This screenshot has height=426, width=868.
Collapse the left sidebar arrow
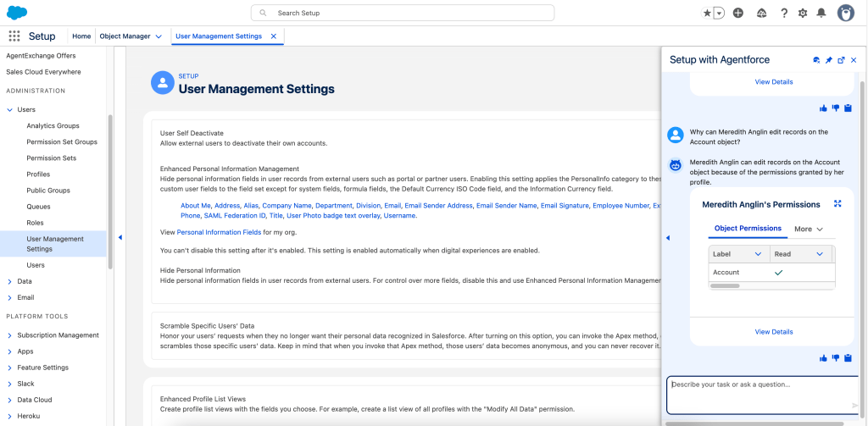pos(120,237)
